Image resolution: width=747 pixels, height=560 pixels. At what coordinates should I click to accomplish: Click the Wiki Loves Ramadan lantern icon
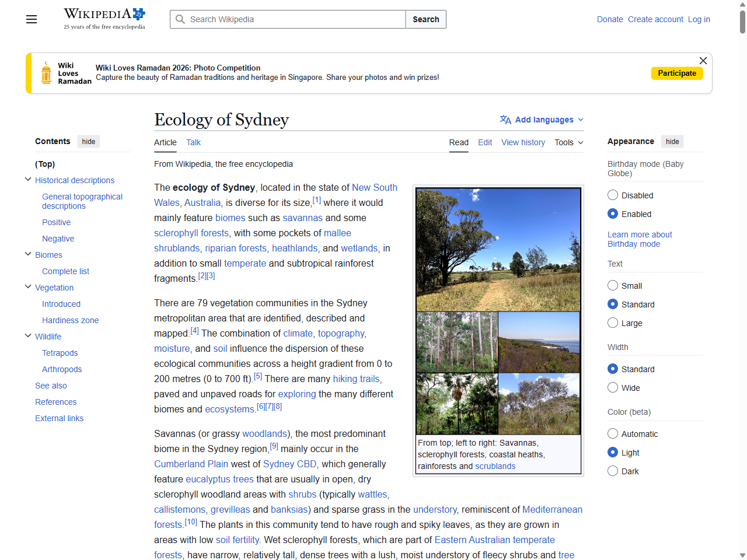click(x=46, y=73)
